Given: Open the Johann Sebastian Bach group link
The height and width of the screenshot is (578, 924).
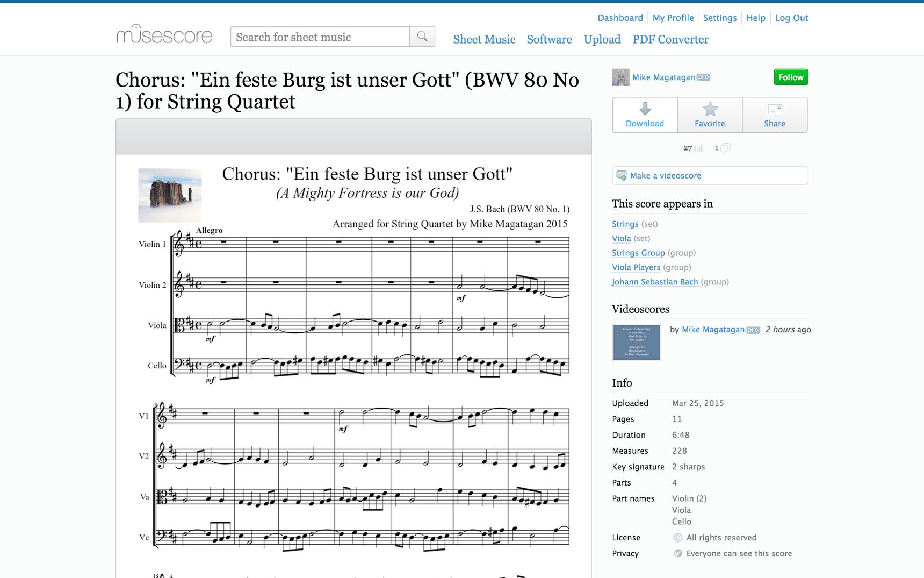Looking at the screenshot, I should coord(655,282).
